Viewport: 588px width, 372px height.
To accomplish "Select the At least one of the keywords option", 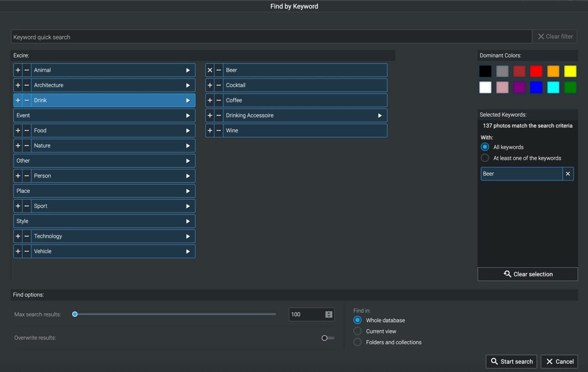I will pyautogui.click(x=485, y=158).
